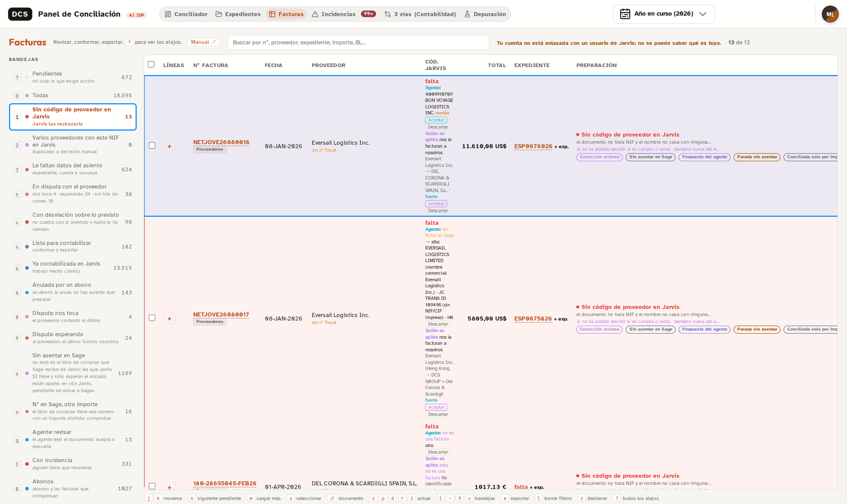Screen dimensions: 847x504
Task: Switch to the Expedientes tab
Action: [238, 14]
